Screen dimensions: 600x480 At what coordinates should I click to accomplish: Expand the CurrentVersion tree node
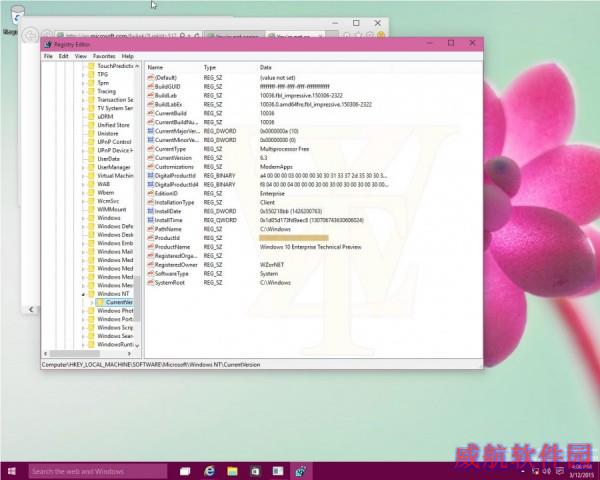pos(92,302)
